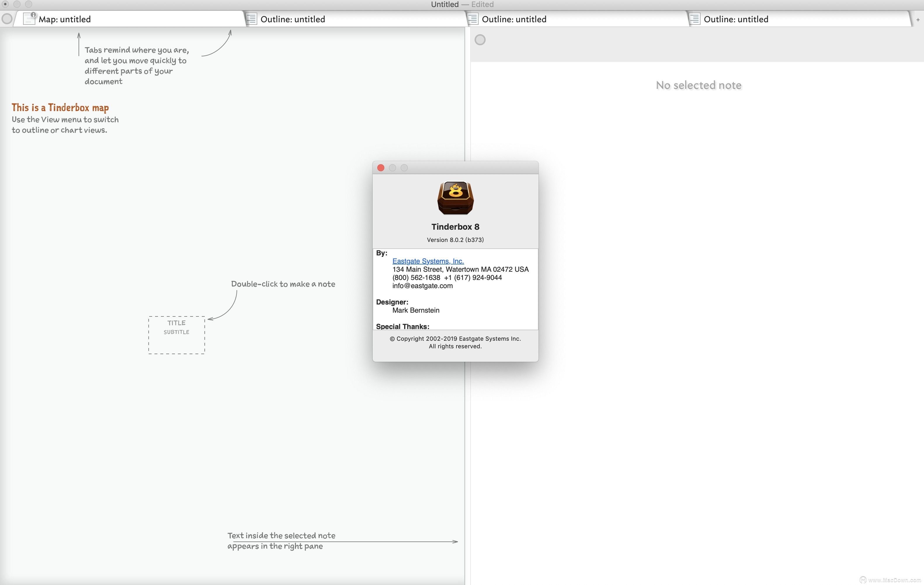Click the 'Use the View menu to switch' text
Viewport: 924px width, 585px height.
pos(65,125)
